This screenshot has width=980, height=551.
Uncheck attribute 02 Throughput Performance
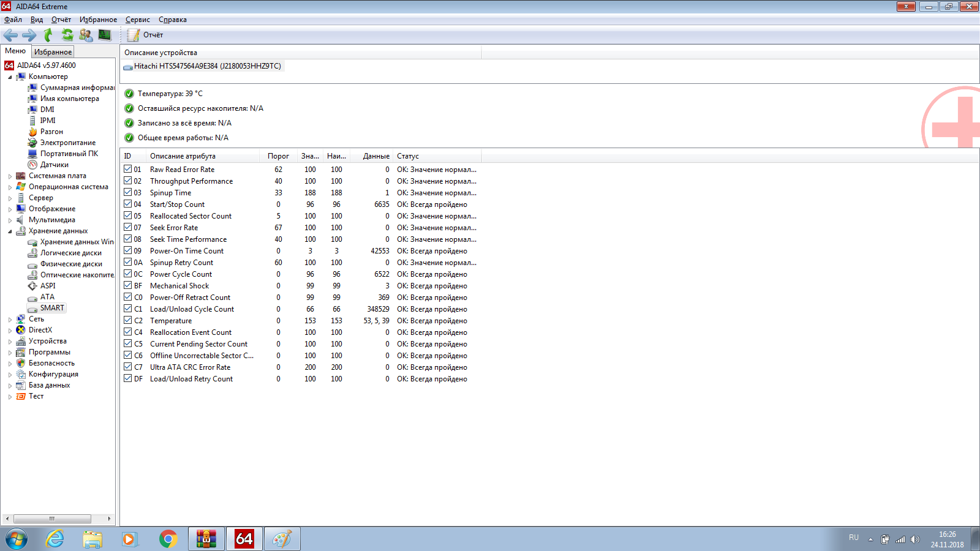127,181
